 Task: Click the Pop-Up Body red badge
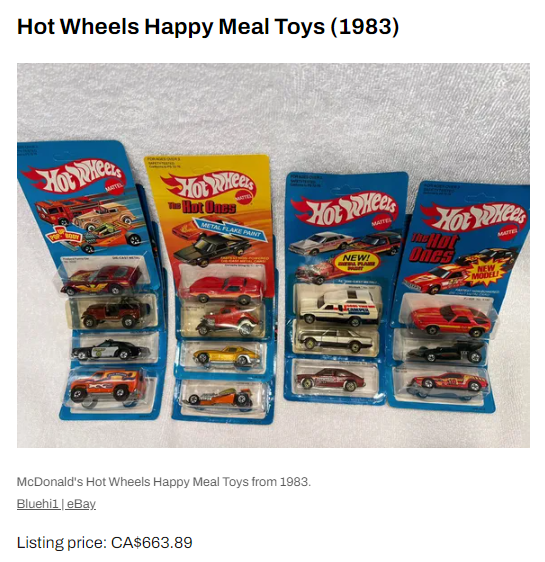coord(65,235)
